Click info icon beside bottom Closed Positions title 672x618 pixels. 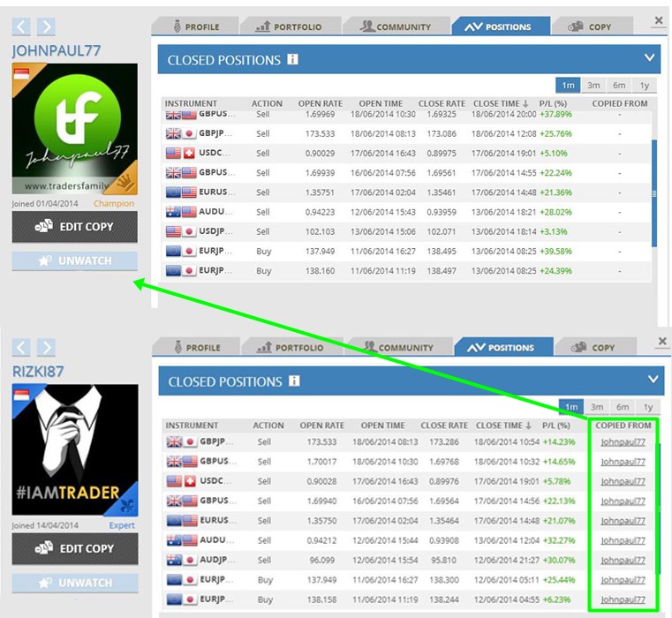293,381
